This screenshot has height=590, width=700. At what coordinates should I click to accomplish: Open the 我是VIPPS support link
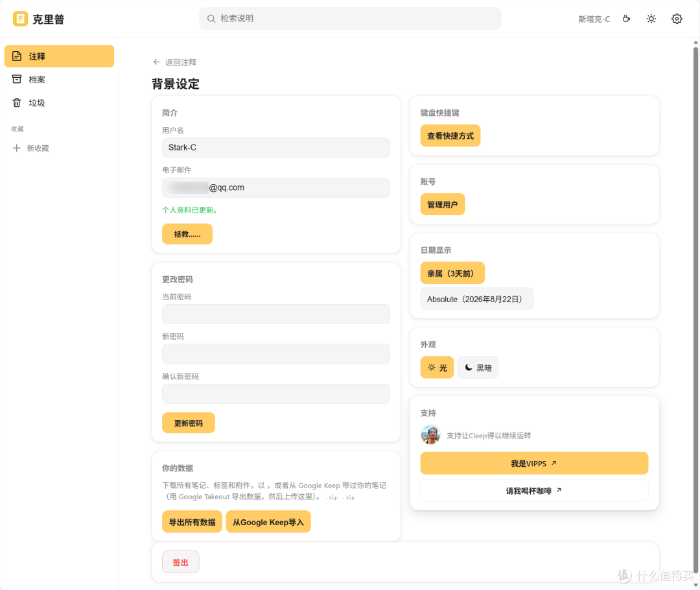pyautogui.click(x=534, y=463)
